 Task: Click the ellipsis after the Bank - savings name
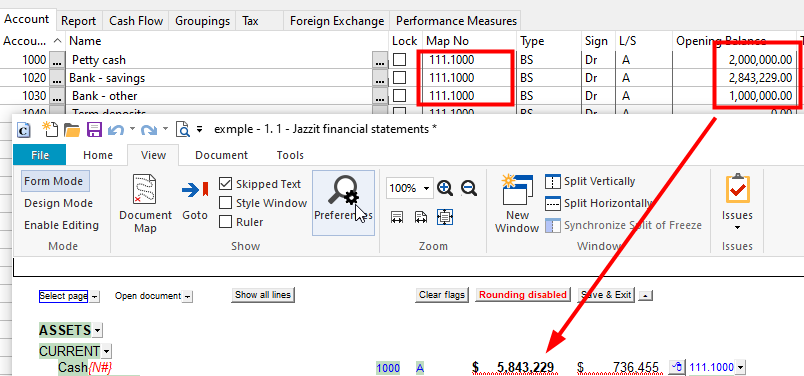[379, 78]
